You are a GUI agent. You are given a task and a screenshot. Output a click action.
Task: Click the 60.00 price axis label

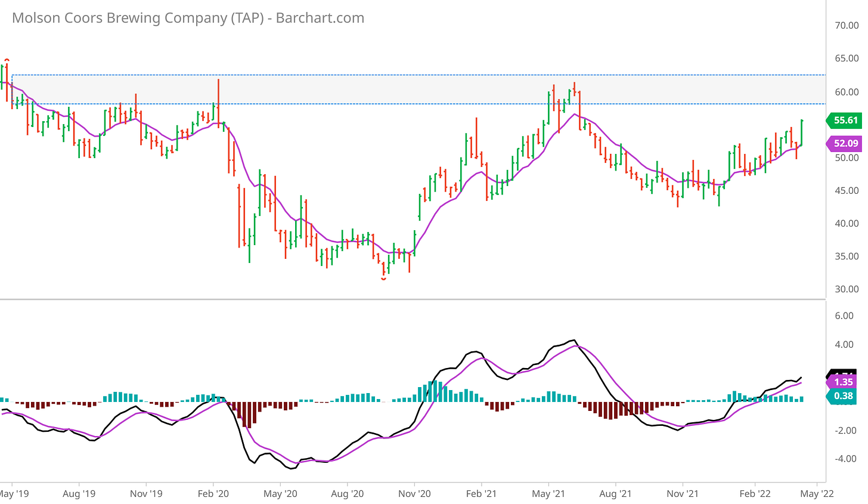[x=847, y=92]
